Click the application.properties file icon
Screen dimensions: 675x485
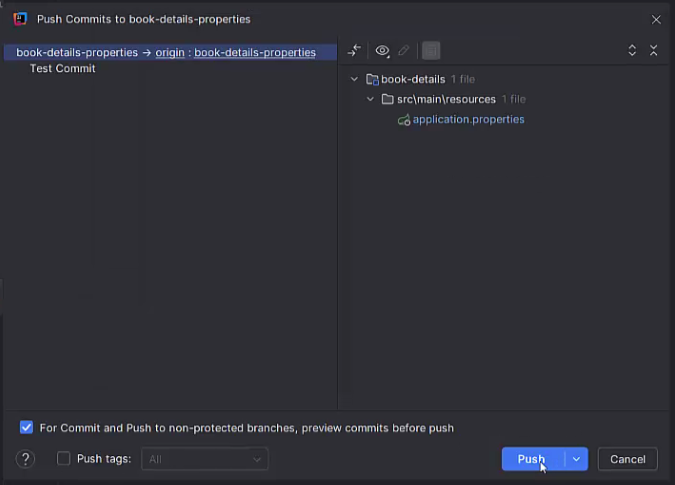tap(404, 120)
